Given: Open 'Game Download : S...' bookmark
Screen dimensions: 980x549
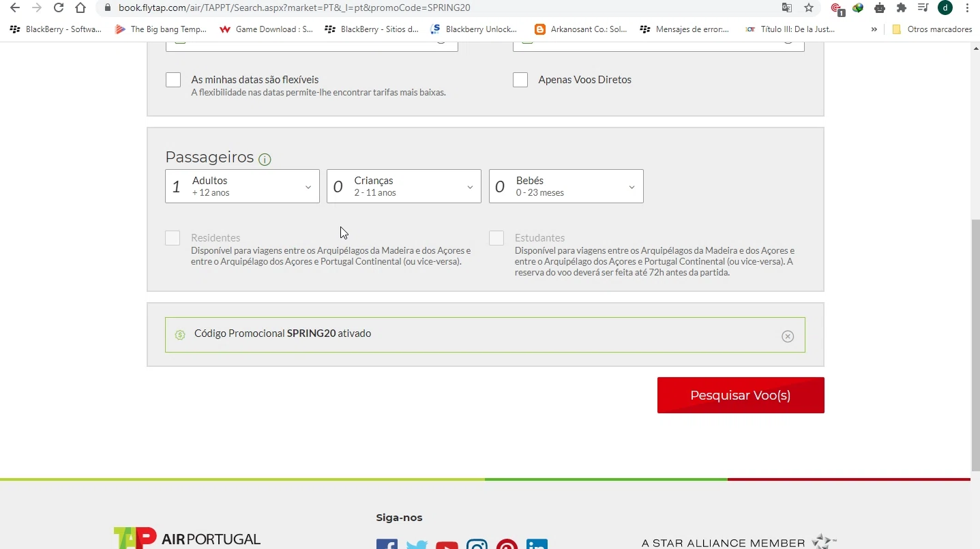Looking at the screenshot, I should (x=267, y=29).
